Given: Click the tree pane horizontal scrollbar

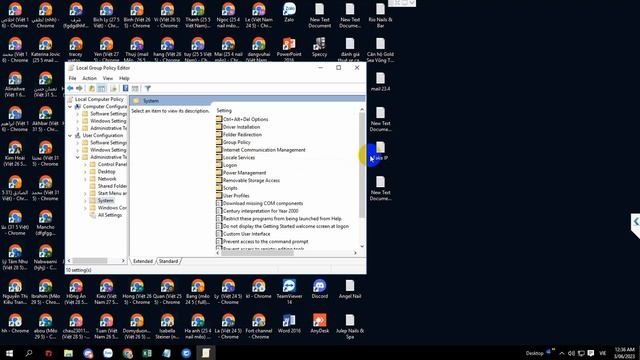Looking at the screenshot, I should (x=90, y=260).
